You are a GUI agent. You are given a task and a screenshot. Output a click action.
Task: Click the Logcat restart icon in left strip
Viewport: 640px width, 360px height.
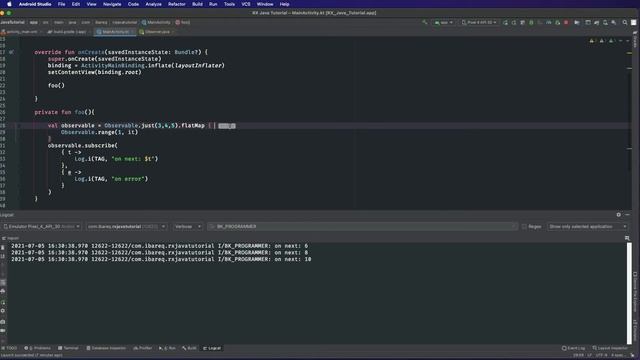point(3,302)
